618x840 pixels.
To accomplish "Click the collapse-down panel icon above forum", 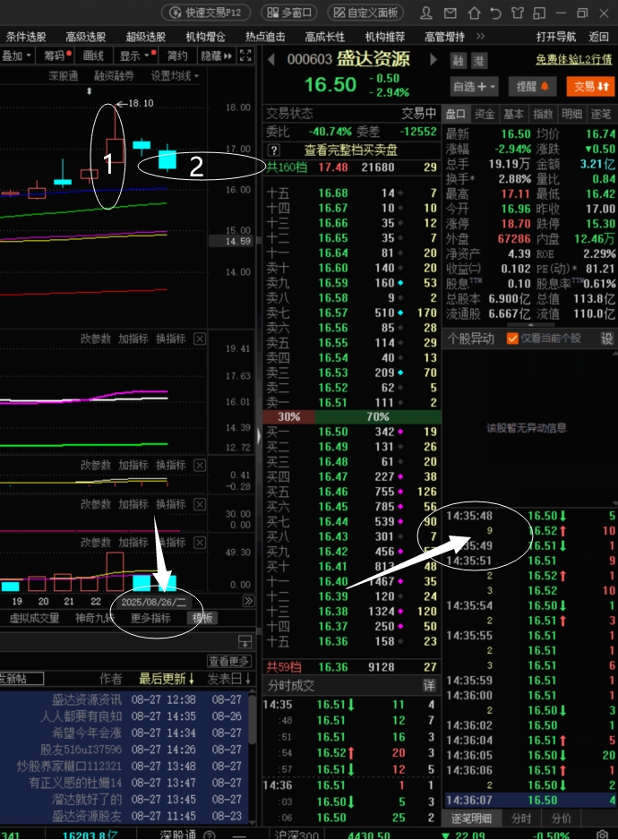I will click(x=245, y=642).
